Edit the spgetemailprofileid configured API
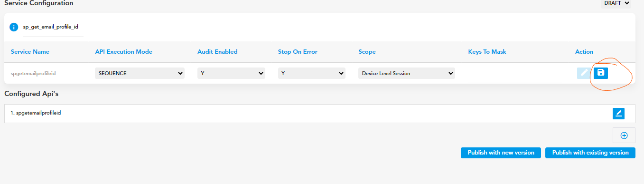 [x=618, y=113]
